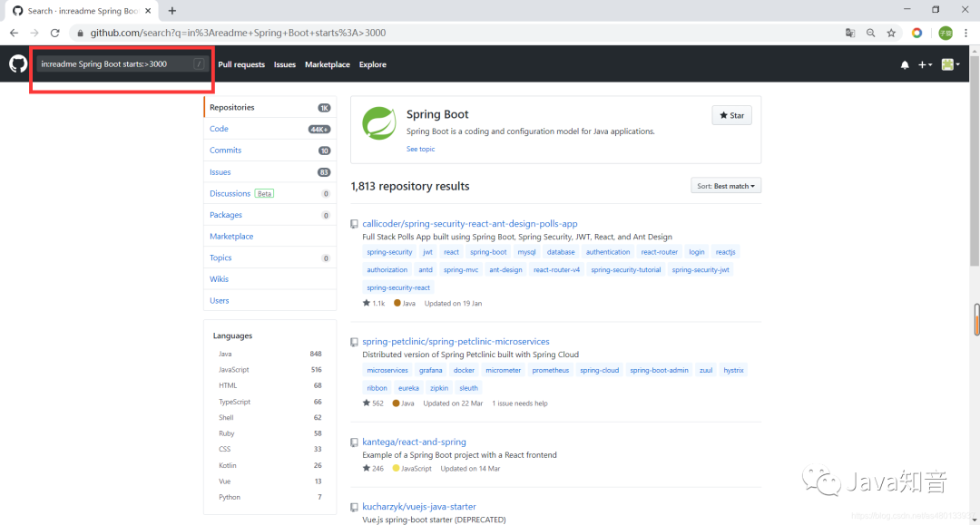This screenshot has height=525, width=980.
Task: Open kucharzyk/vuejs-java-starter repository
Action: click(x=418, y=507)
